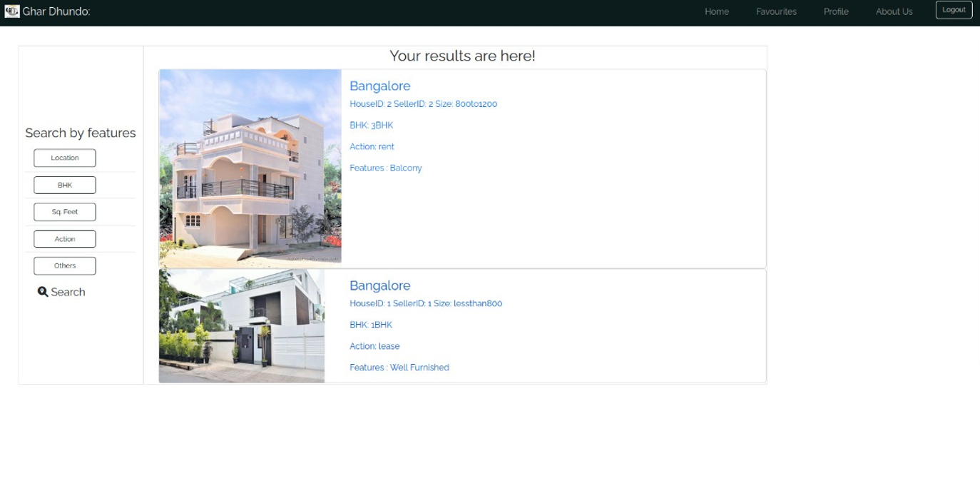980x496 pixels.
Task: Click the white modern villa photo
Action: point(242,325)
